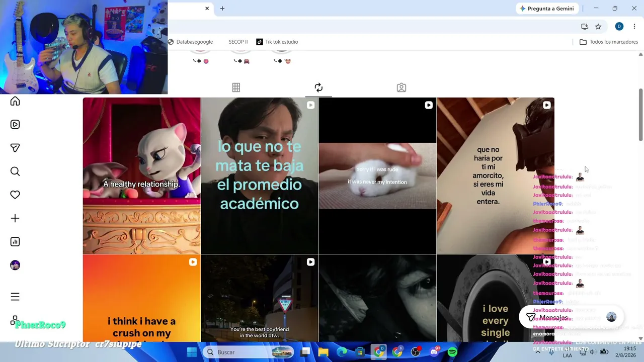The image size is (644, 362).
Task: Click the taskbar Buscar search box
Action: pos(250,352)
